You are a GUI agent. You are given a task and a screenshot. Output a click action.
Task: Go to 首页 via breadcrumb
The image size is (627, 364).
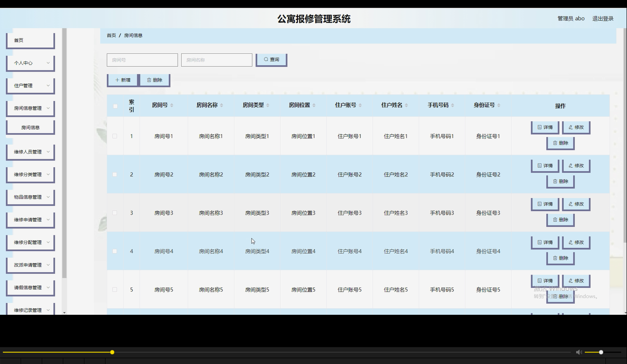coord(111,36)
